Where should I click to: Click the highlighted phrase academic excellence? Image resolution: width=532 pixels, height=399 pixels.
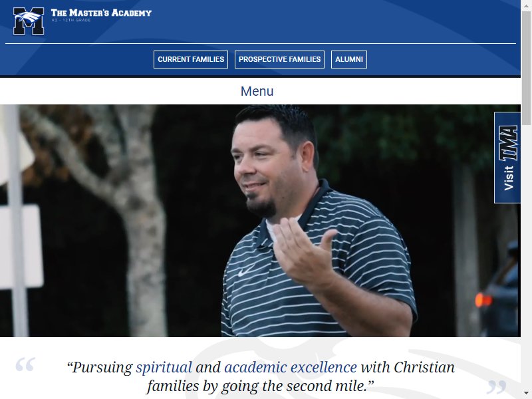pyautogui.click(x=291, y=368)
